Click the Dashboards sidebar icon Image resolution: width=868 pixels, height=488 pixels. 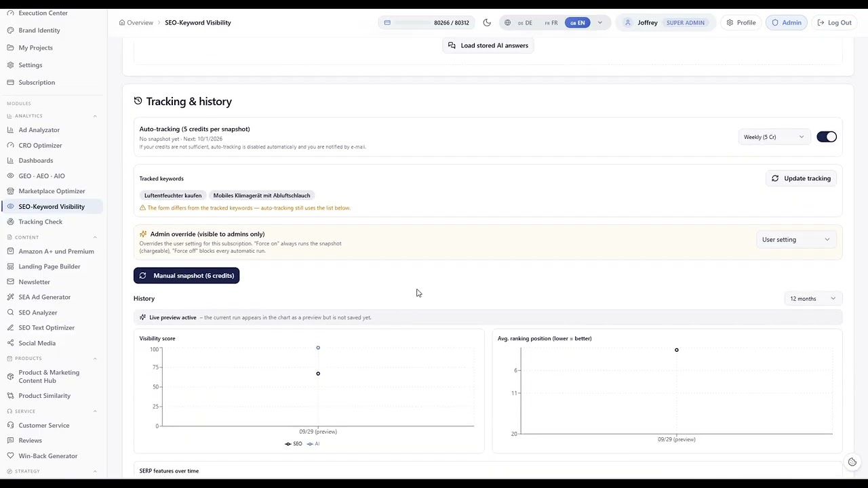[11, 161]
